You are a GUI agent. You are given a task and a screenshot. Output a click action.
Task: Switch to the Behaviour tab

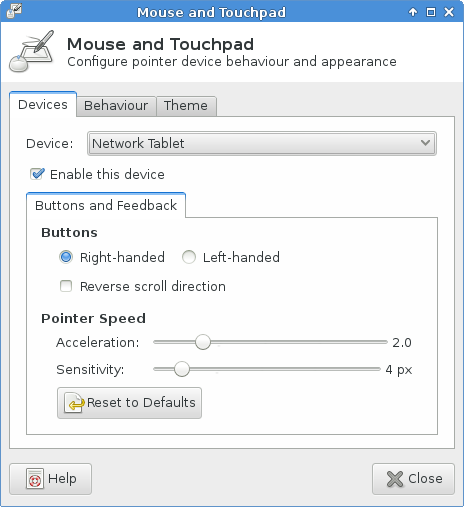pyautogui.click(x=116, y=106)
